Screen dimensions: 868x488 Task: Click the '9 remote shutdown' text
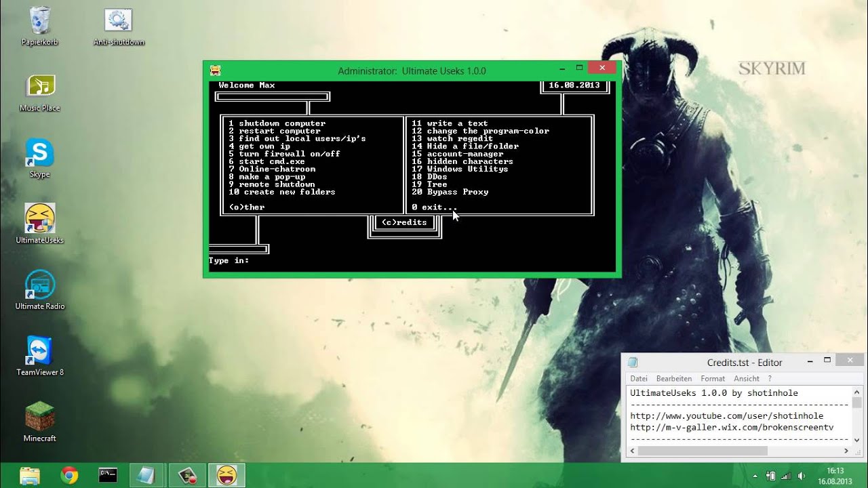(x=272, y=184)
